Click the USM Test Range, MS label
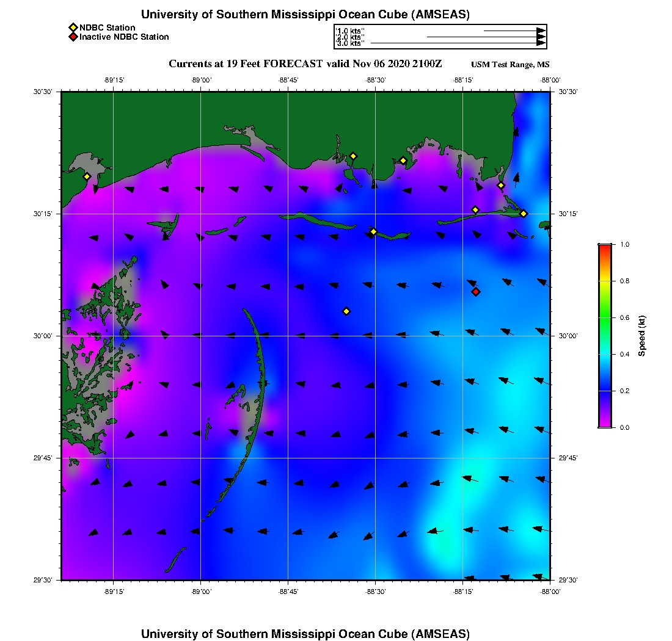Screen dimensions: 672x641 (x=510, y=65)
